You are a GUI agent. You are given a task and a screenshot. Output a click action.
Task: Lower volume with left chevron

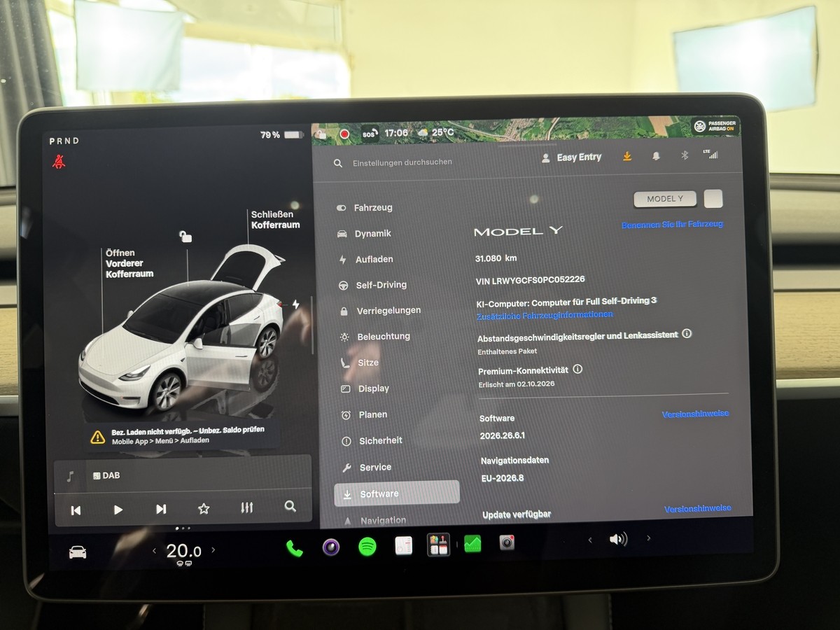(x=590, y=540)
